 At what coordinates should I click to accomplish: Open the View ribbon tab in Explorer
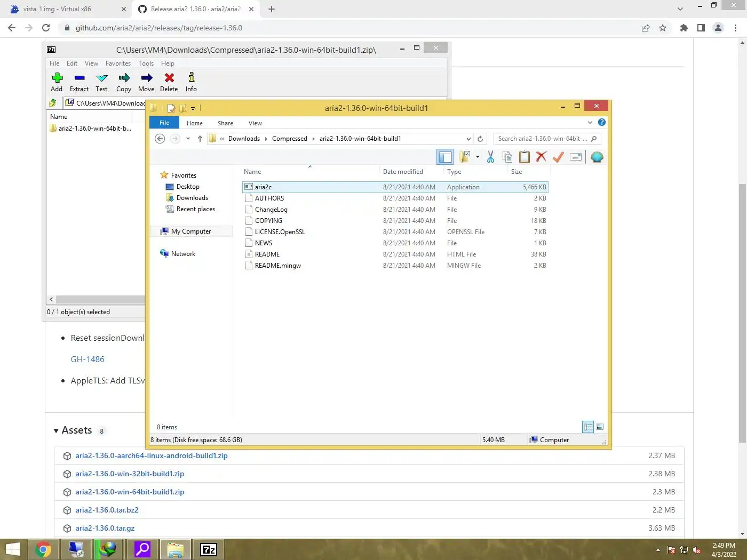click(255, 123)
